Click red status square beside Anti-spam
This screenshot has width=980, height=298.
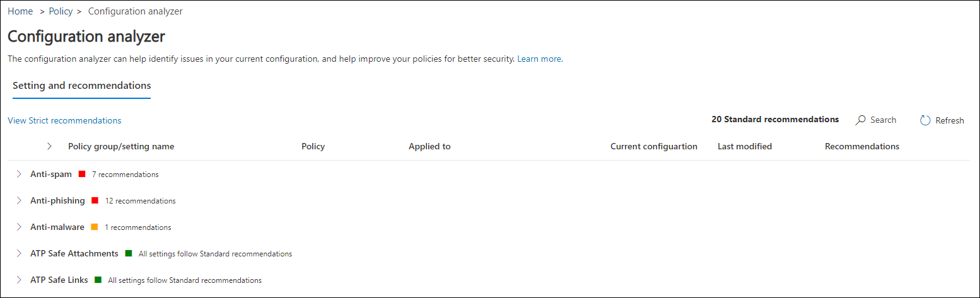(82, 174)
